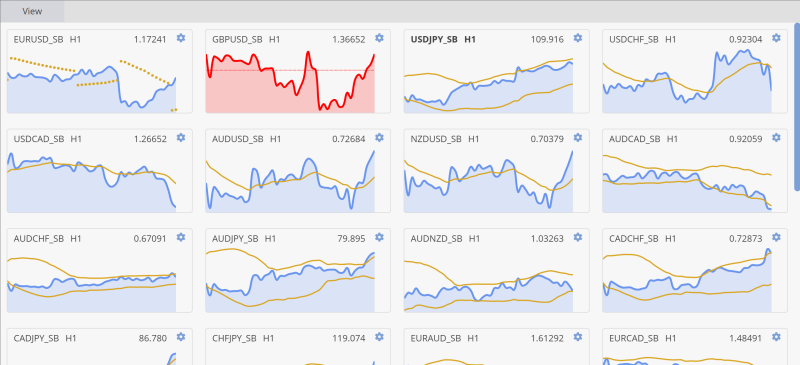Click the AUDCHF_SB price 0.67091
The image size is (800, 365).
coord(150,238)
